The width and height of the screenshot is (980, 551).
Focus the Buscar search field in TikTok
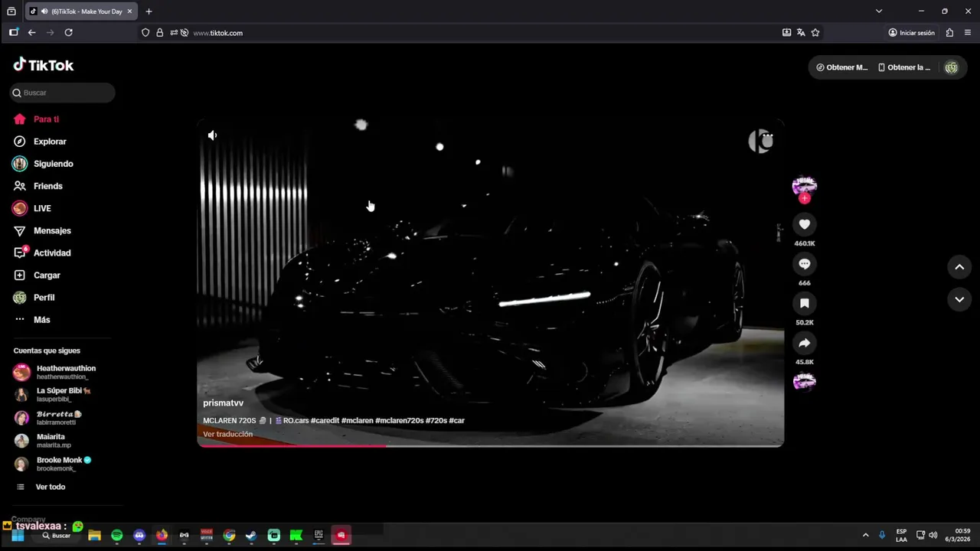(63, 93)
